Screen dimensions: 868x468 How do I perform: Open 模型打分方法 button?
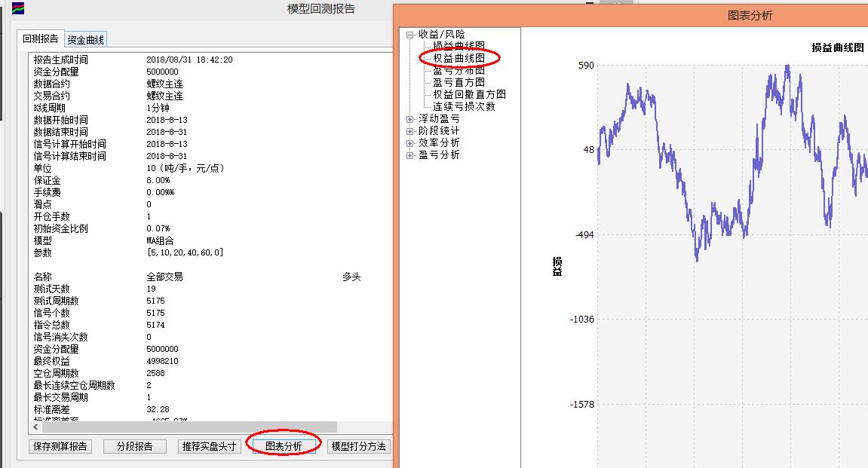pos(359,446)
